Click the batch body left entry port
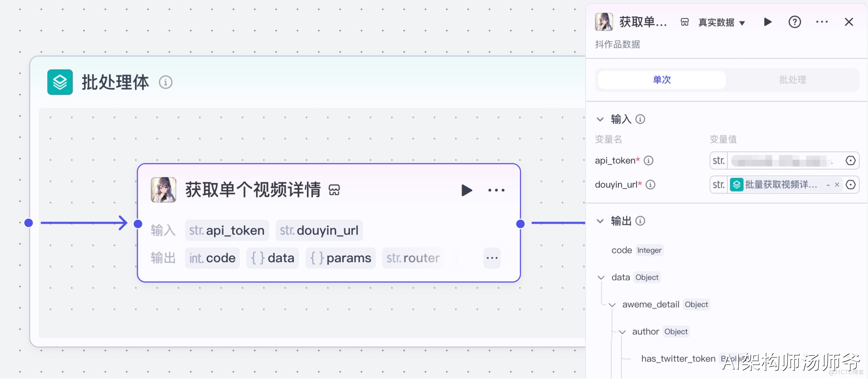This screenshot has width=868, height=379. [x=29, y=223]
